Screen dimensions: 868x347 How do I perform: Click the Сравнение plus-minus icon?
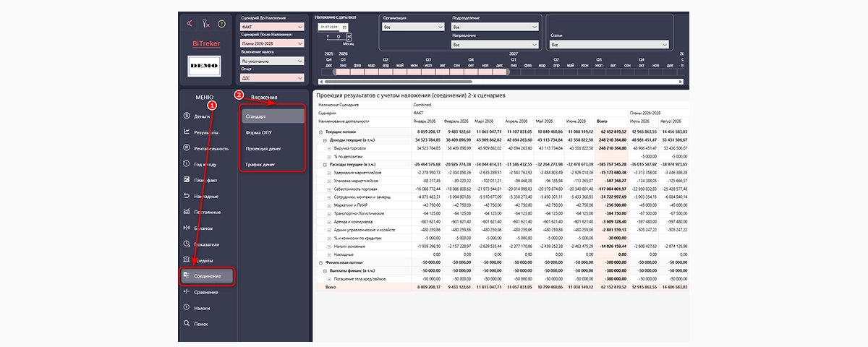[x=187, y=292]
